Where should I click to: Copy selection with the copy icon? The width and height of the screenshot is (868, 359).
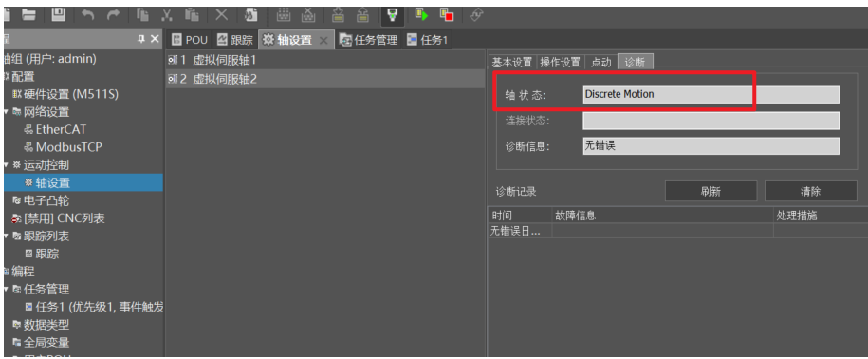click(142, 15)
